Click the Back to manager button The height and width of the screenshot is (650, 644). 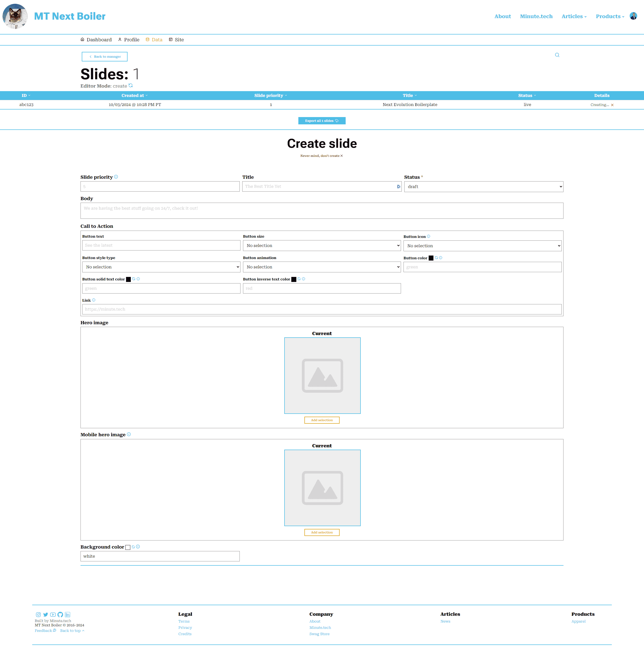[105, 57]
